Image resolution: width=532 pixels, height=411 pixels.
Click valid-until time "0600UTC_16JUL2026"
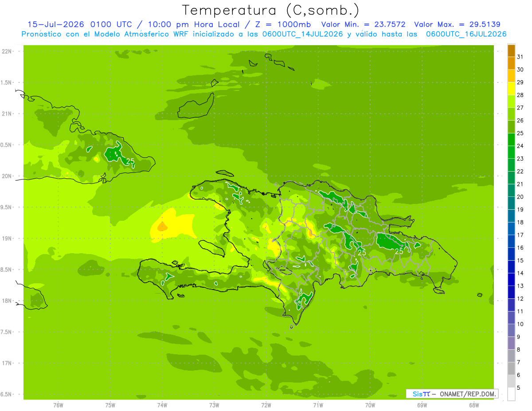[x=466, y=34]
